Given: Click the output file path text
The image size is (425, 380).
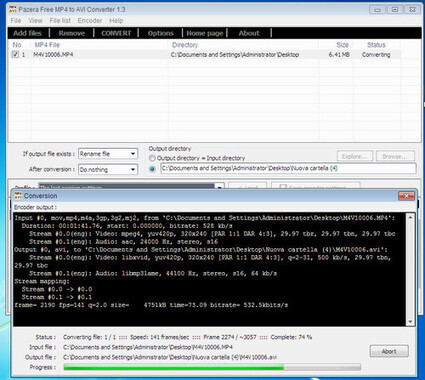Looking at the screenshot, I should 170,357.
